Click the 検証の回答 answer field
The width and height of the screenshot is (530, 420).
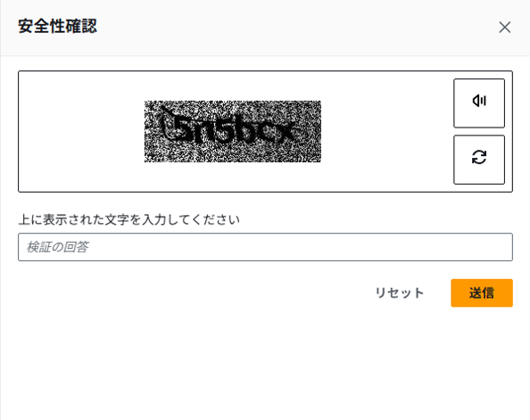pos(265,247)
